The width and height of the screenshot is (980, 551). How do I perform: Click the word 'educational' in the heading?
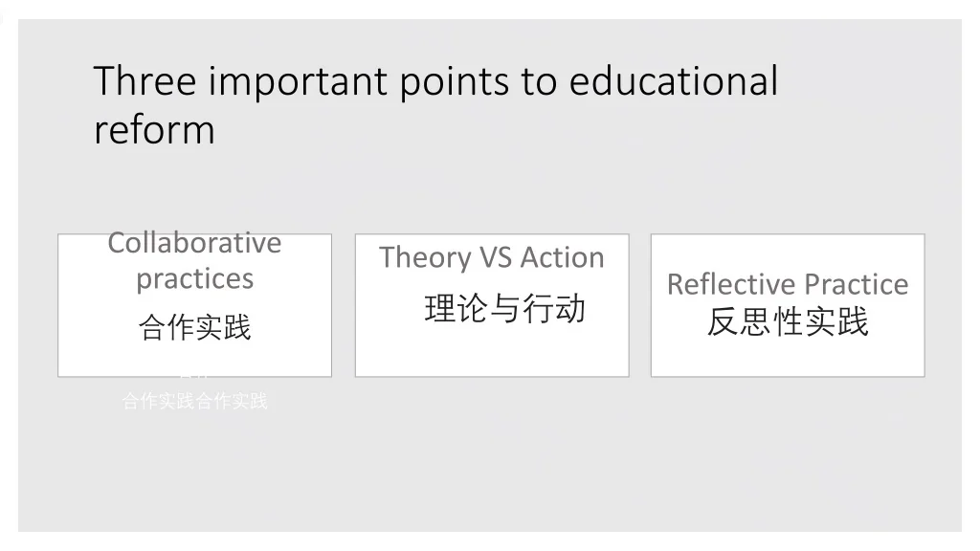(674, 80)
